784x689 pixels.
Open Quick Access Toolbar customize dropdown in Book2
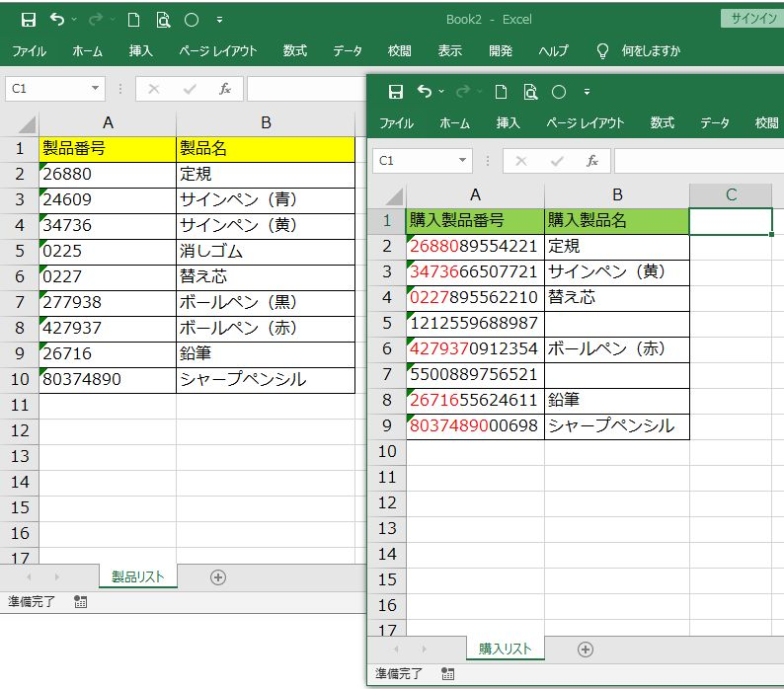218,20
